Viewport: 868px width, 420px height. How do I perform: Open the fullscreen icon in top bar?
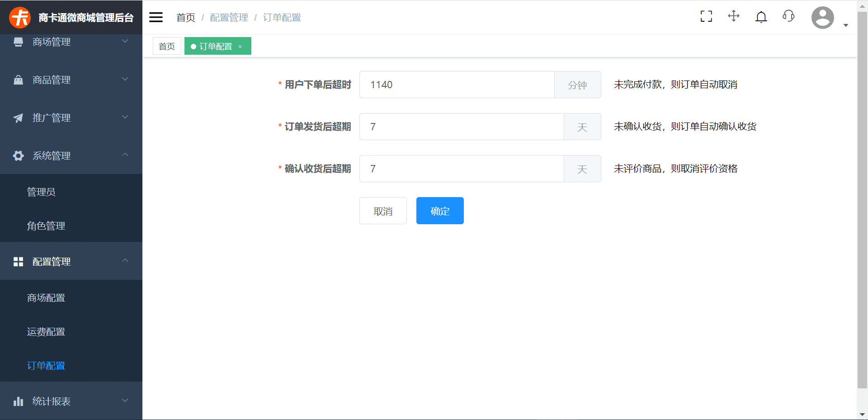tap(706, 16)
